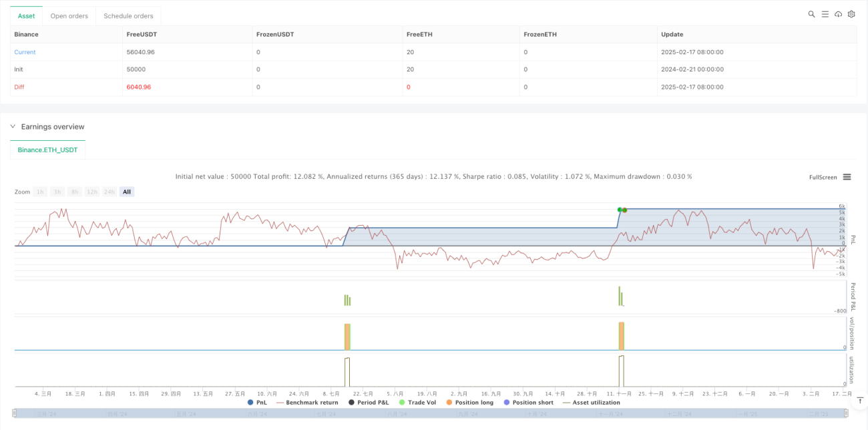Viewport: 868px width, 430px height.
Task: Open the chart hamburger menu icon
Action: point(847,177)
